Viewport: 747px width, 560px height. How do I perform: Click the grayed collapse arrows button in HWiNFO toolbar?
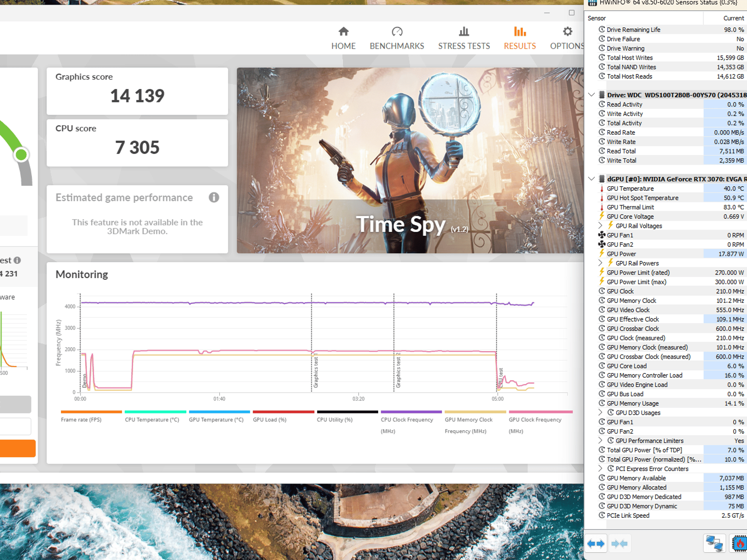coord(620,544)
